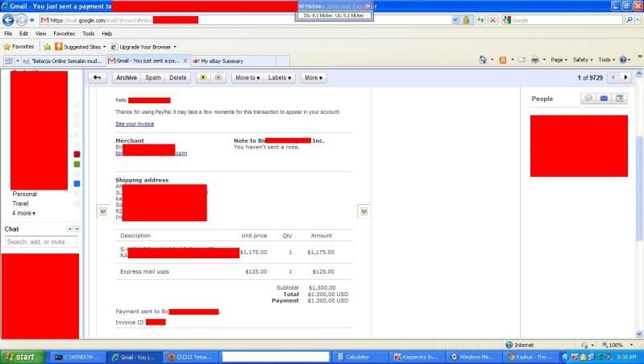Expand the address bar URL dropdown
Viewport: 644px width, 364px height.
(x=455, y=19)
